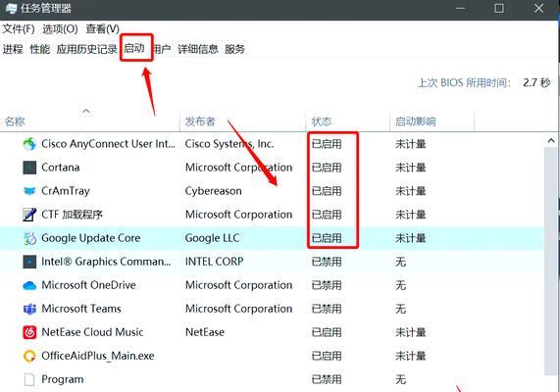
Task: Click the Cisco AnyConnect globe icon
Action: point(29,144)
